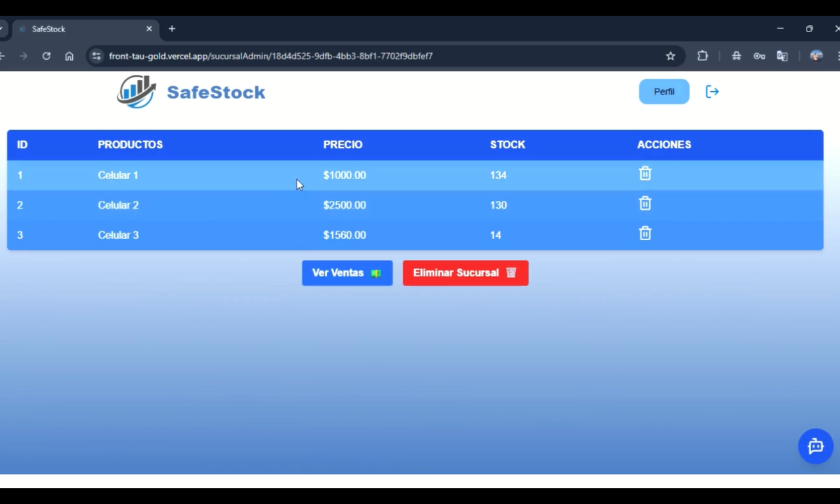This screenshot has width=840, height=504.
Task: Open the chatbot bubble icon
Action: coord(815,446)
